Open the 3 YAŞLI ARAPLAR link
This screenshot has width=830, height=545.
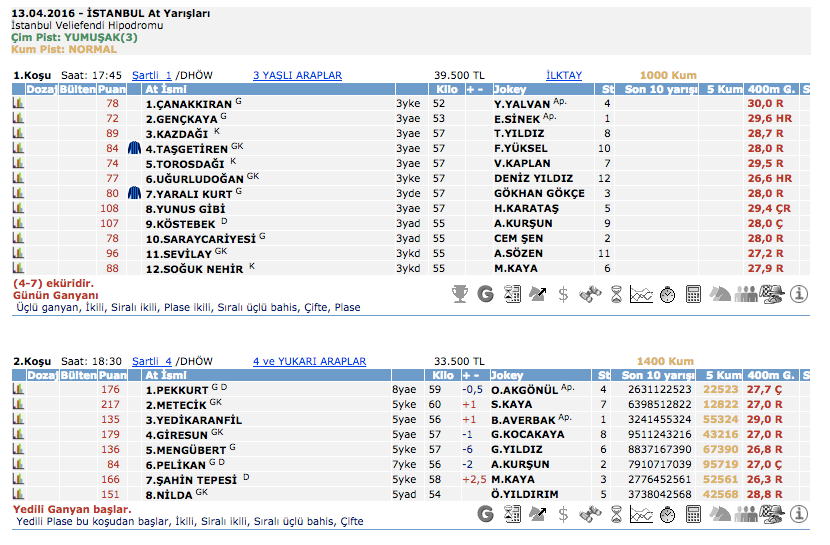(x=297, y=75)
